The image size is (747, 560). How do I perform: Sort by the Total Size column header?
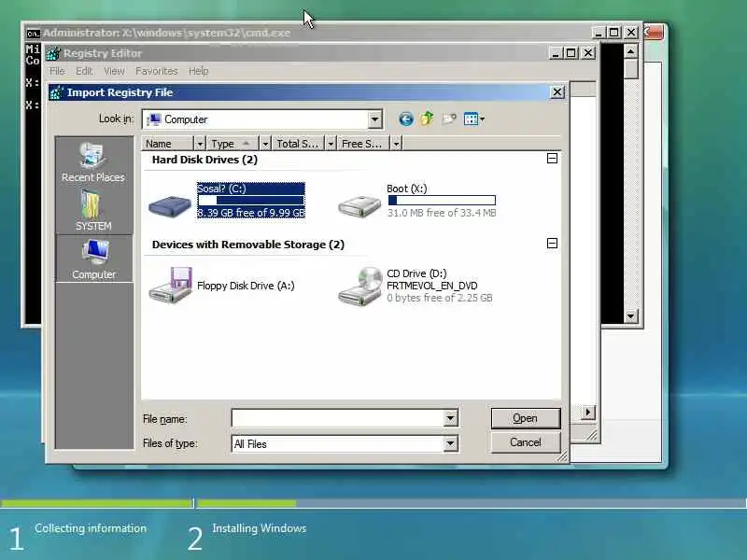[298, 144]
